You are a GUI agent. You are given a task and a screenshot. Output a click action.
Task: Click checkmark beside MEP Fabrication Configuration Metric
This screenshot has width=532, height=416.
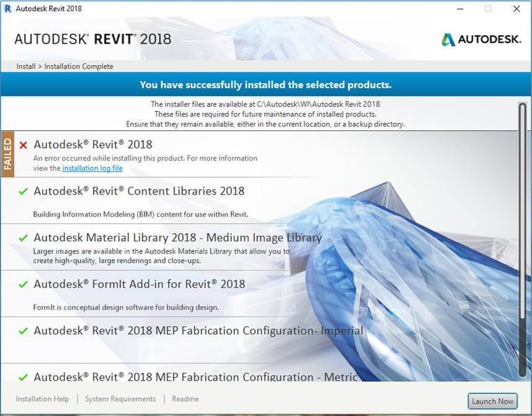click(24, 377)
